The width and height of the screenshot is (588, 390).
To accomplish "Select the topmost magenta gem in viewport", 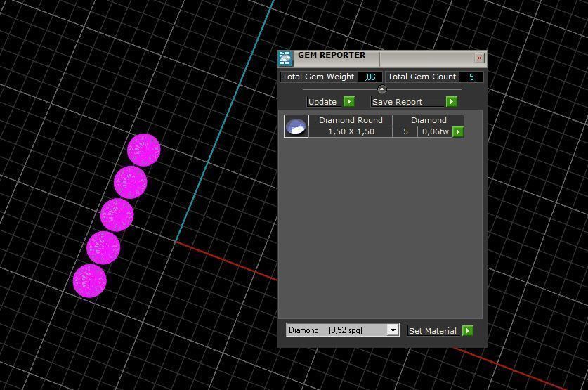I will [144, 150].
